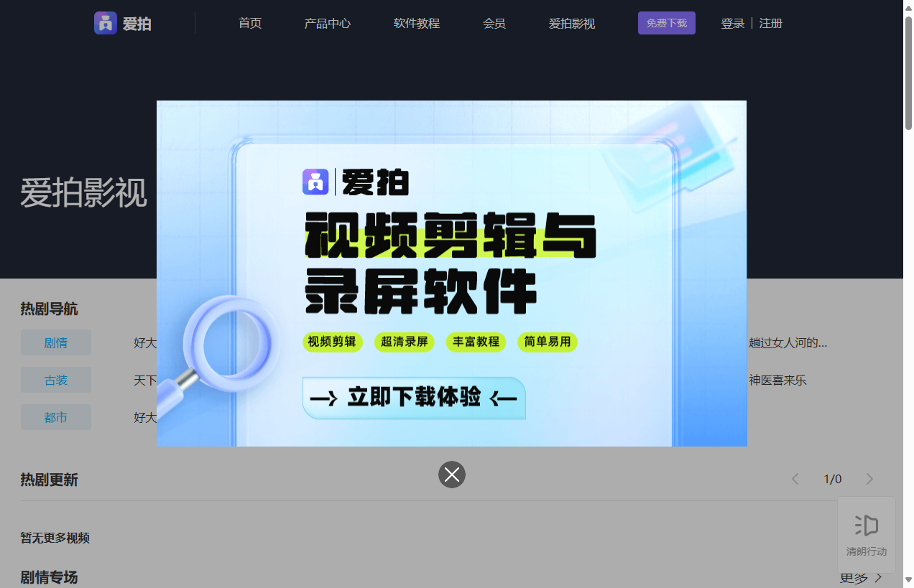Click the 视频剪辑 tag on the banner
Viewport: 914px width, 588px height.
coord(332,342)
